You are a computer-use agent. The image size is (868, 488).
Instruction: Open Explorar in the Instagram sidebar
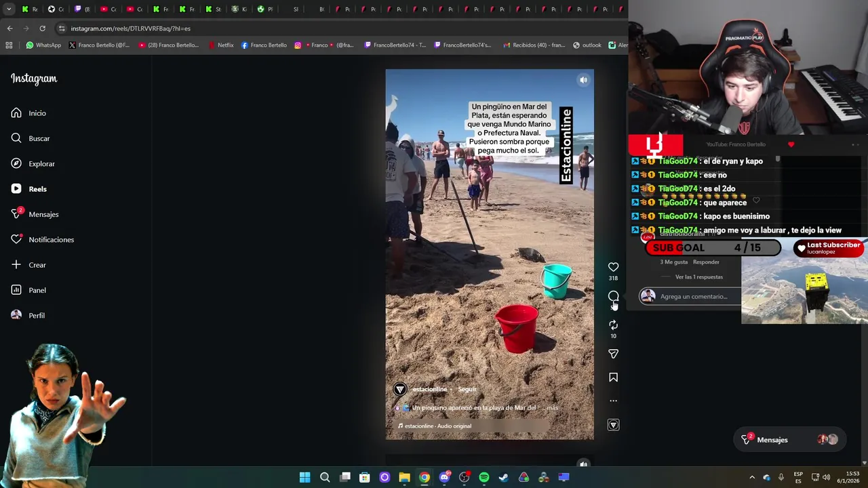tap(33, 163)
